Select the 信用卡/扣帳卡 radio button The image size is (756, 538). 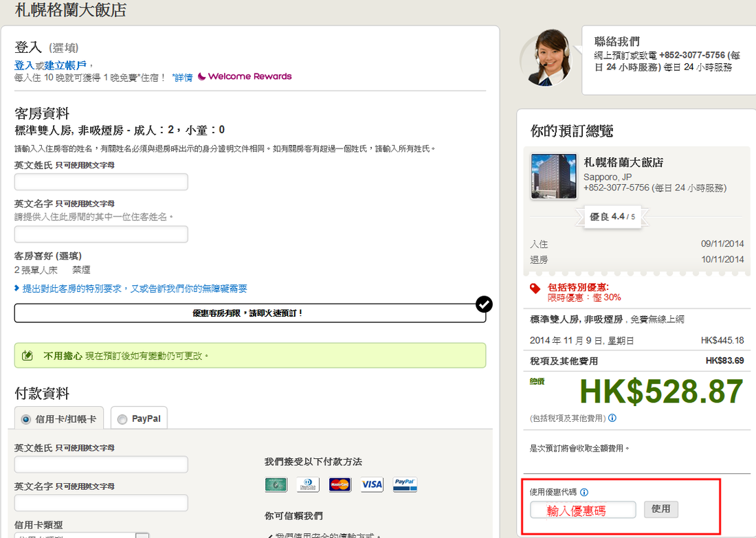(26, 418)
